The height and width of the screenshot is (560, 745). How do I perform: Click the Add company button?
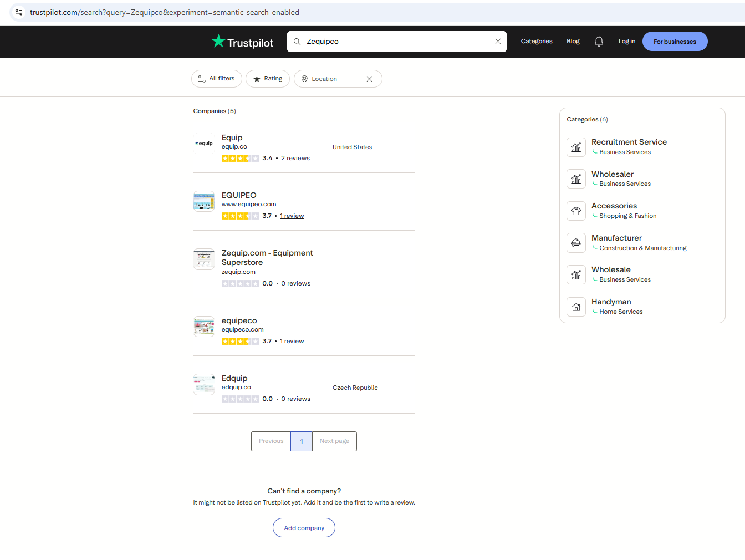[304, 528]
